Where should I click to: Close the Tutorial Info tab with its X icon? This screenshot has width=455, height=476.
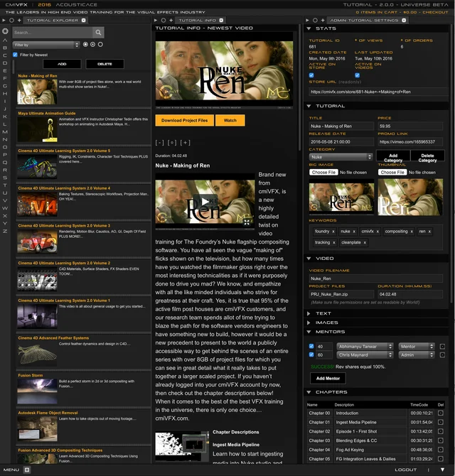pyautogui.click(x=221, y=21)
